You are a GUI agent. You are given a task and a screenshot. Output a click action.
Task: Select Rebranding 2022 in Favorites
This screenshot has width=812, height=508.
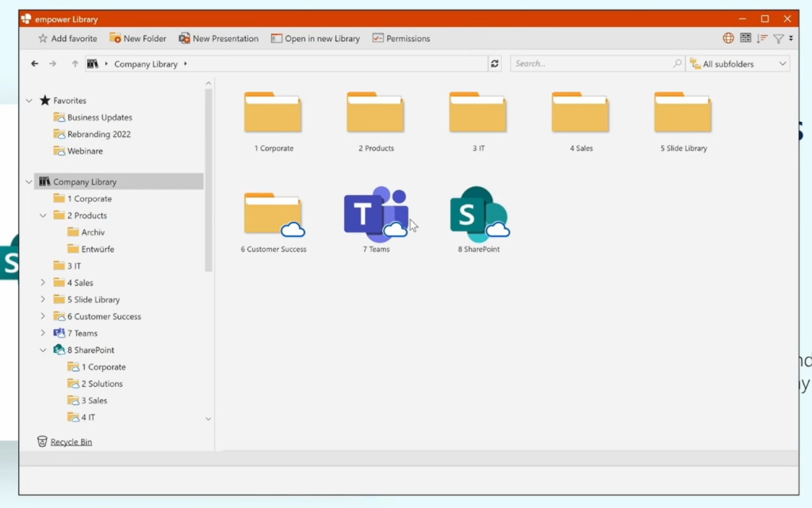[x=98, y=134]
